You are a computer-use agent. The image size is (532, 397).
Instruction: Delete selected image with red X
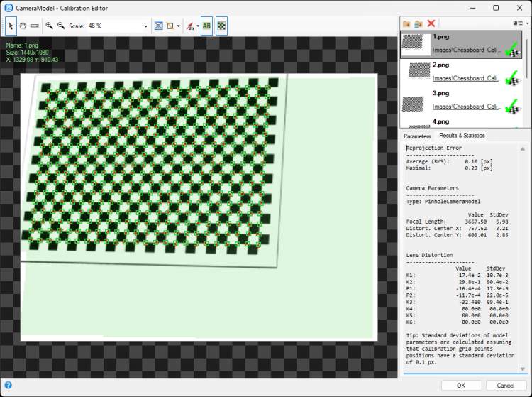[431, 23]
